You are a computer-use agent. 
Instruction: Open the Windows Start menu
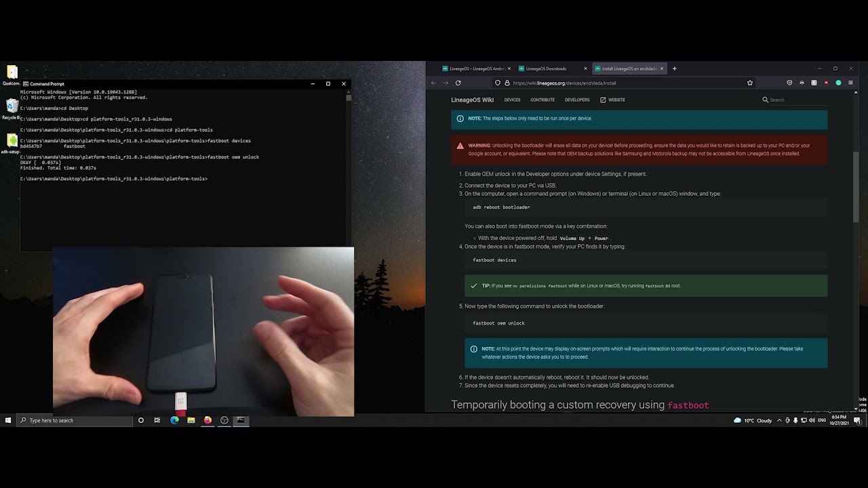(8, 420)
